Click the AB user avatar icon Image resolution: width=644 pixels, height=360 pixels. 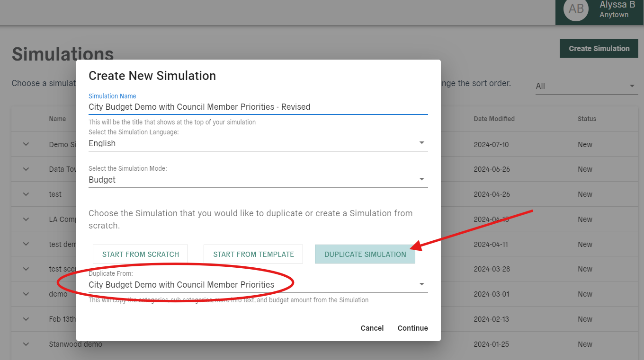click(x=576, y=9)
